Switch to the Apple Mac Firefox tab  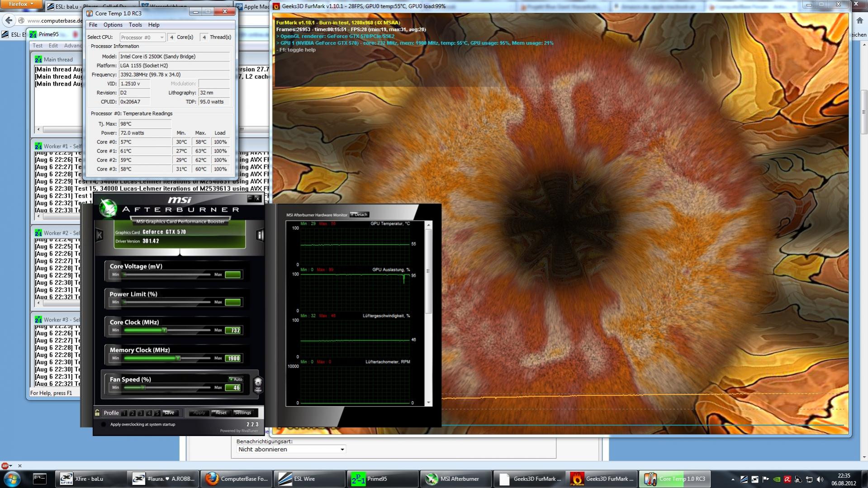click(252, 6)
